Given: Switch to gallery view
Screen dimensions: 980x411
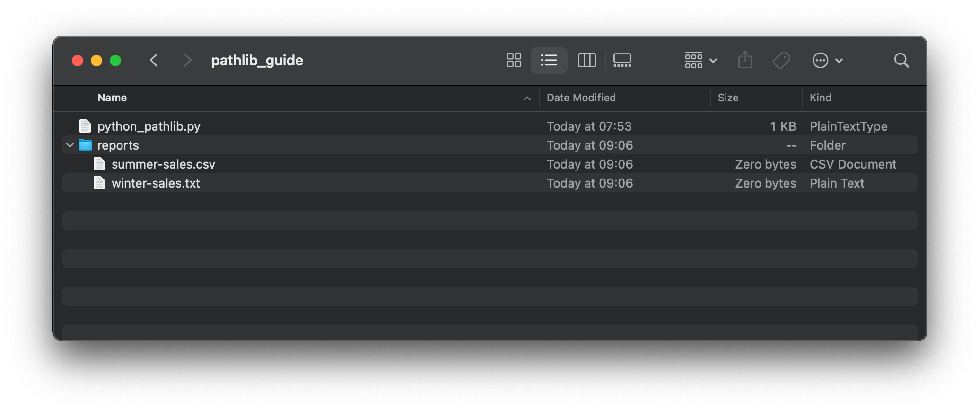Looking at the screenshot, I should coord(622,60).
